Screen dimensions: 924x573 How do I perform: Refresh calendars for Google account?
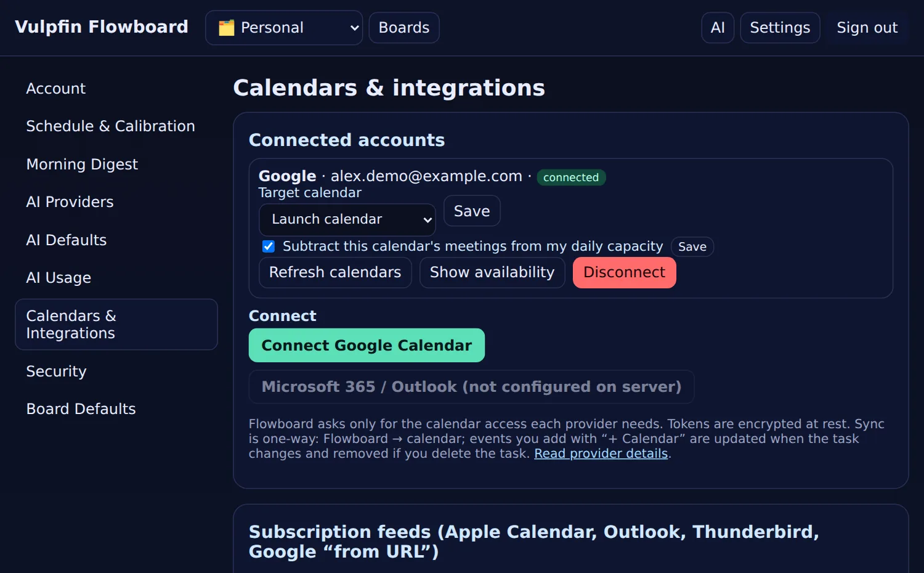[x=335, y=272]
